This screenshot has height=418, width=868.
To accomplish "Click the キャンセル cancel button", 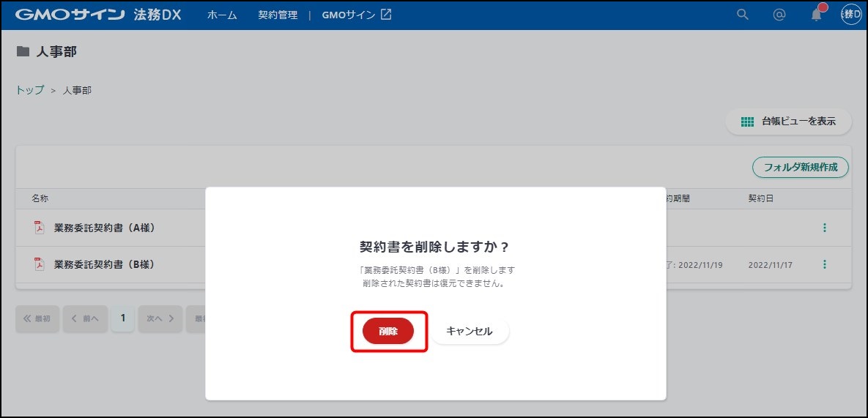I will coord(470,331).
